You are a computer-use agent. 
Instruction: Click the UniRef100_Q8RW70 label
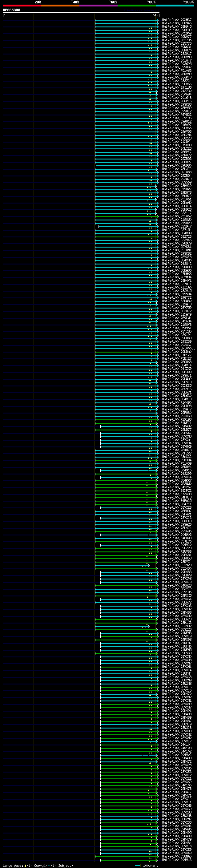tap(177, 50)
